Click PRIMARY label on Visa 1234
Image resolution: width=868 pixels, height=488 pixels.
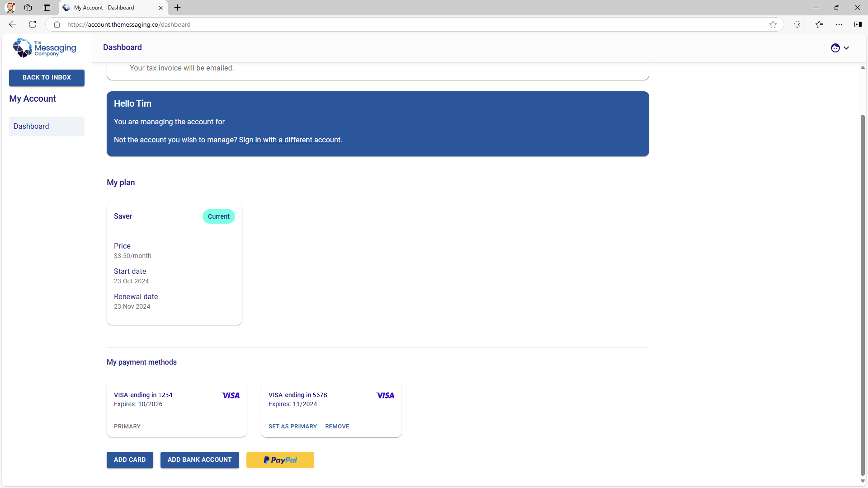(127, 426)
